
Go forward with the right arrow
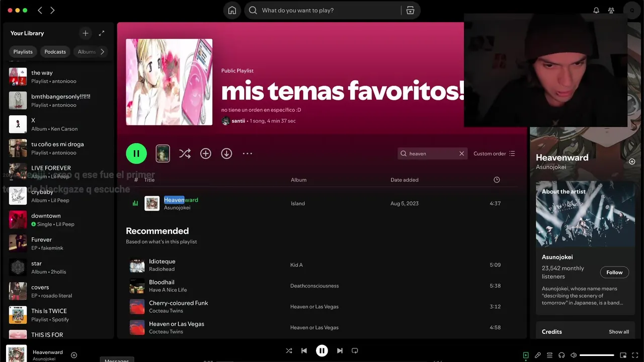click(52, 10)
